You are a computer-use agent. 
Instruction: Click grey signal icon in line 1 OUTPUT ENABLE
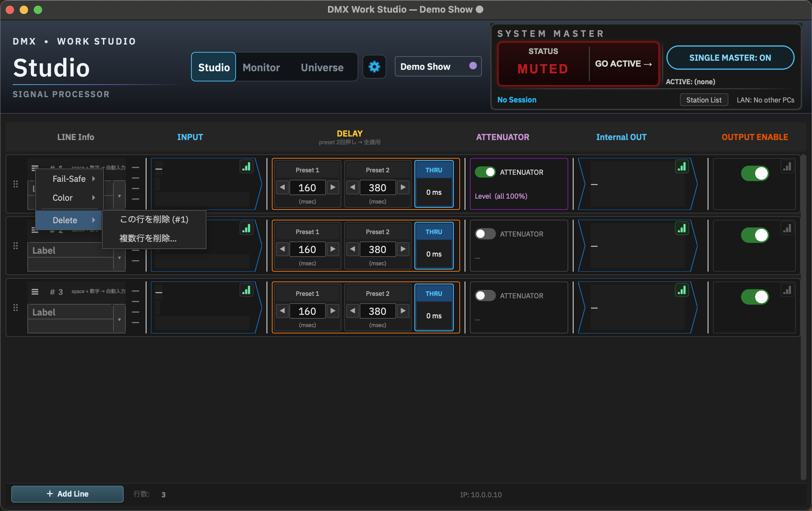point(787,166)
